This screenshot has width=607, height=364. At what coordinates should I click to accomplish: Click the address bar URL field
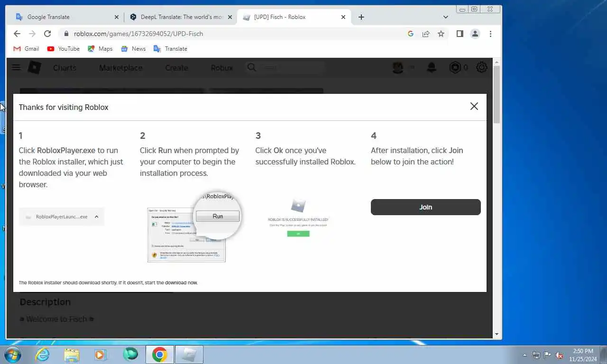(237, 34)
